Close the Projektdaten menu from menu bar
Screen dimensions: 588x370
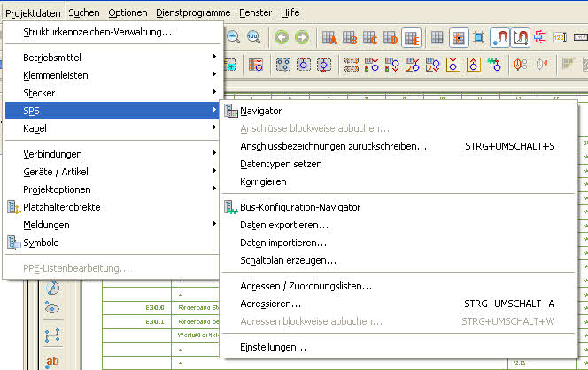click(x=33, y=13)
